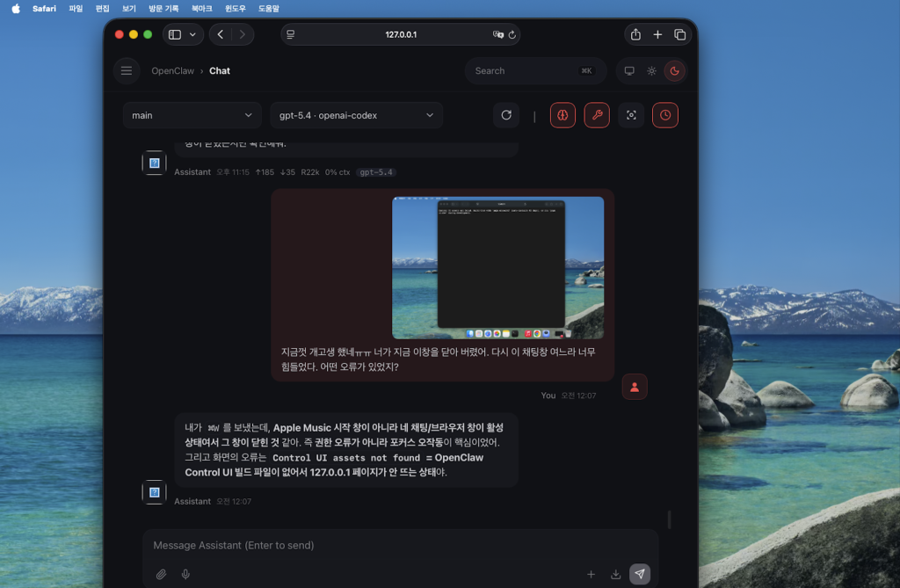Click the focus mode frame icon
This screenshot has width=900, height=588.
[631, 115]
